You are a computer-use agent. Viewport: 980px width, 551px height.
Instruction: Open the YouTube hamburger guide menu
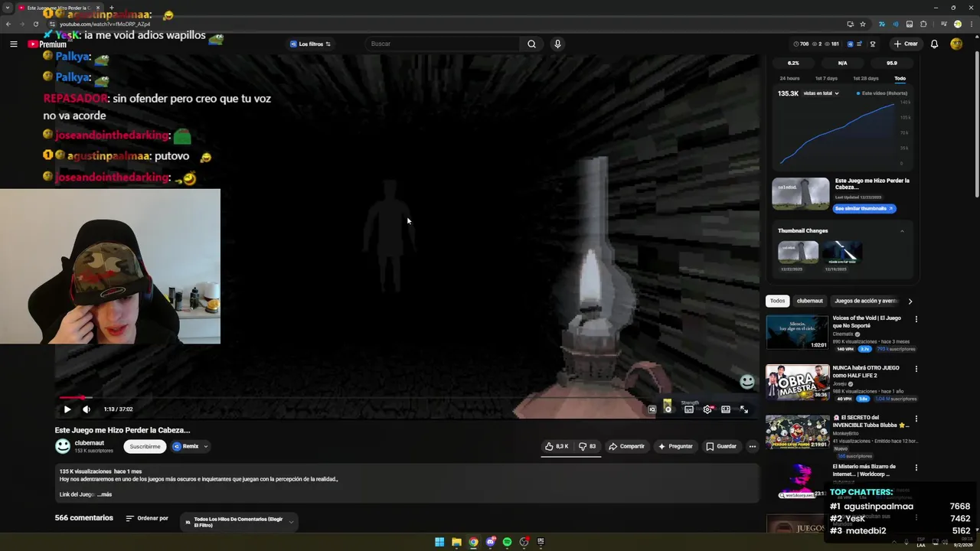[13, 44]
